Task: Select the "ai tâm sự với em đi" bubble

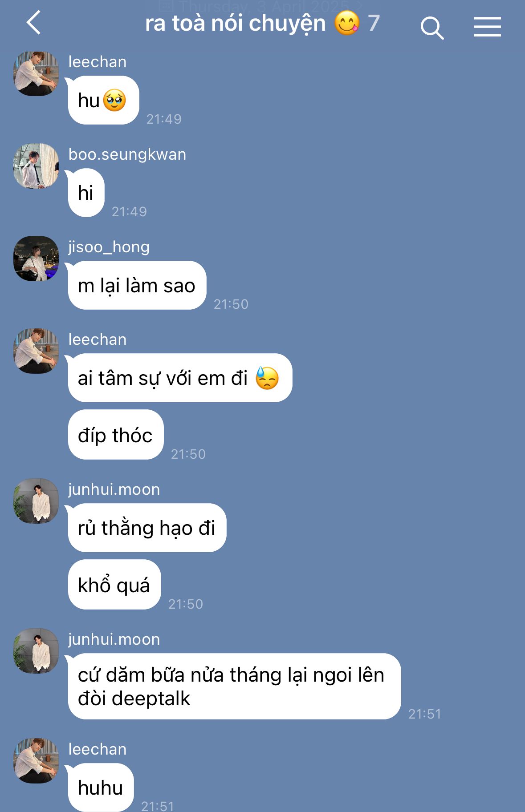Action: point(180,378)
